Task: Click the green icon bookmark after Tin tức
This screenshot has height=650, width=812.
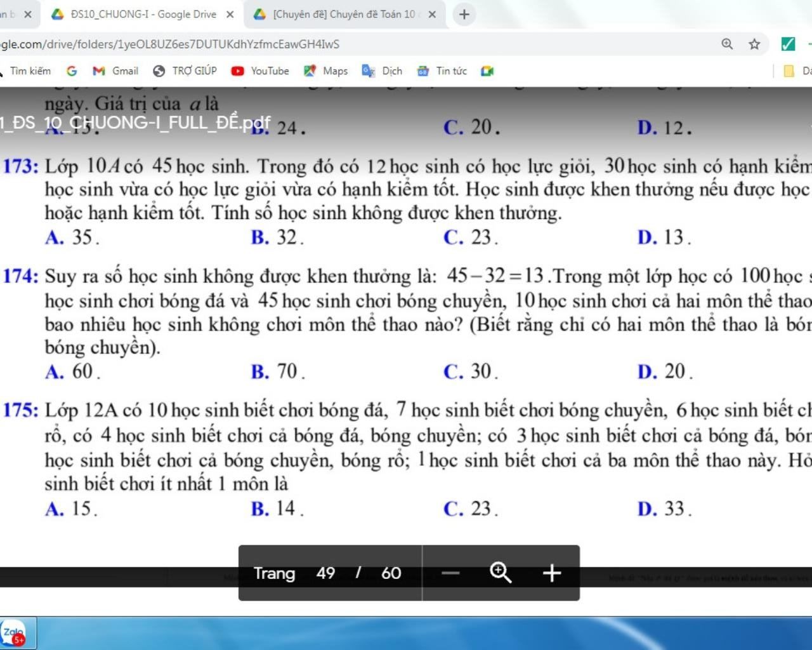Action: click(487, 70)
